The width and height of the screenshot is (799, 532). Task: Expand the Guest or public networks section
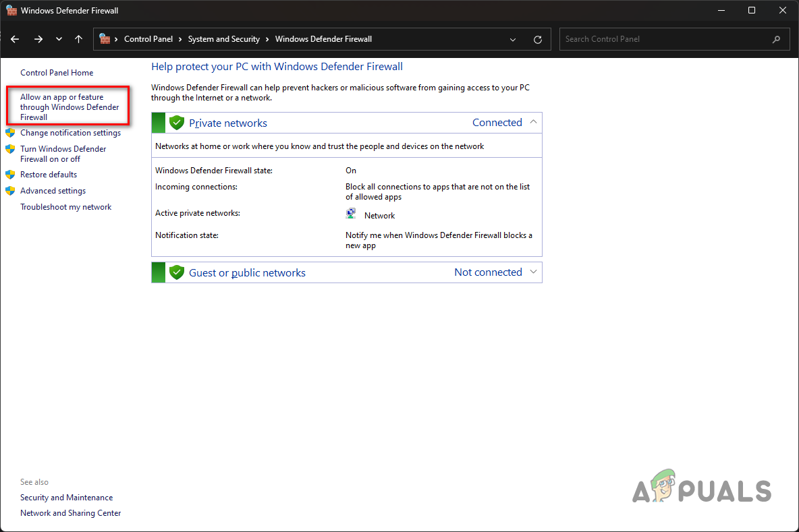pyautogui.click(x=533, y=272)
